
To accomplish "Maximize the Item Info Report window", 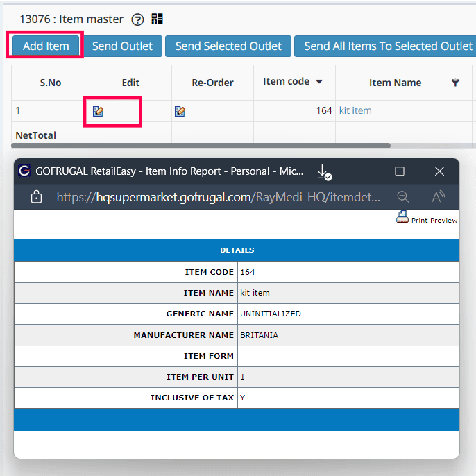I will pos(400,171).
